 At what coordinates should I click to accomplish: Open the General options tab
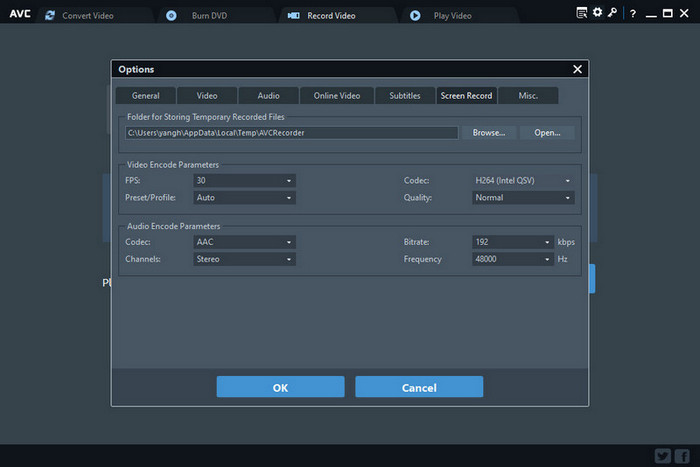point(146,96)
